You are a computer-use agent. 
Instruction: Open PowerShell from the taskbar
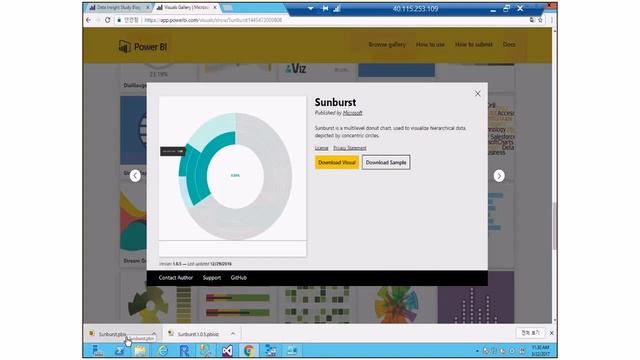coord(119,351)
